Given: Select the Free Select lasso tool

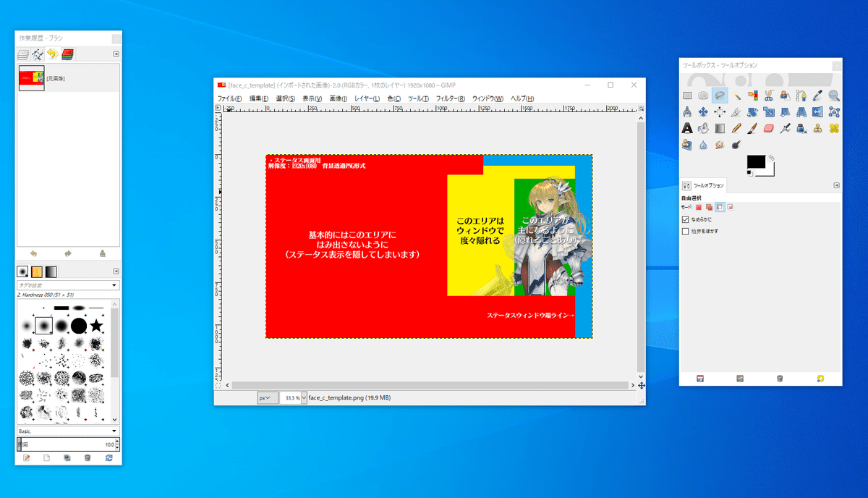Looking at the screenshot, I should coord(720,95).
